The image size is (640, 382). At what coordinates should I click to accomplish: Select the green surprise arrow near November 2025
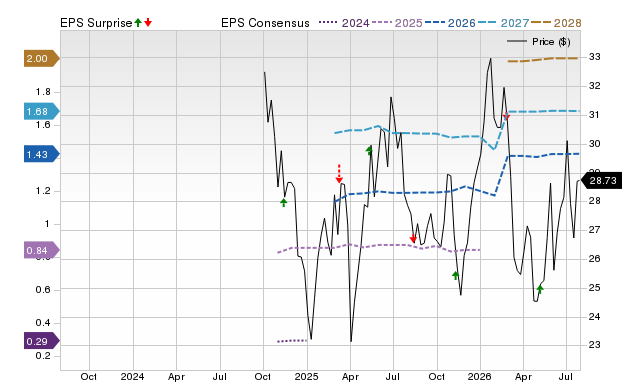click(456, 275)
